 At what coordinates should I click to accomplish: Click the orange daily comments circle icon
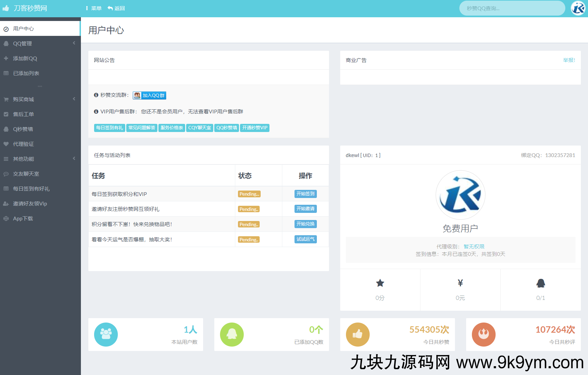tap(483, 334)
